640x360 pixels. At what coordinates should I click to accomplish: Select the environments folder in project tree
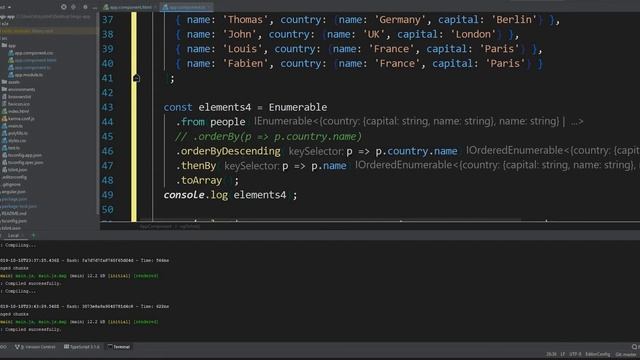(x=18, y=89)
